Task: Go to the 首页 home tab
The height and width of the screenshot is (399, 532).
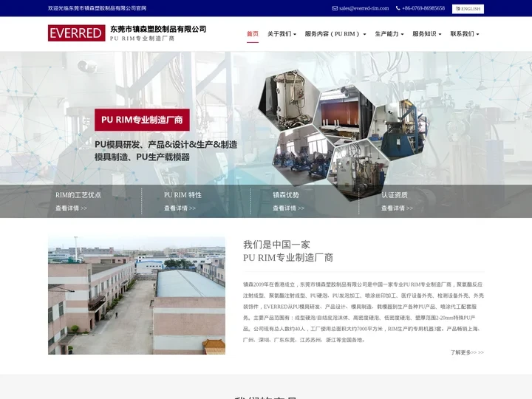Action: [x=253, y=33]
